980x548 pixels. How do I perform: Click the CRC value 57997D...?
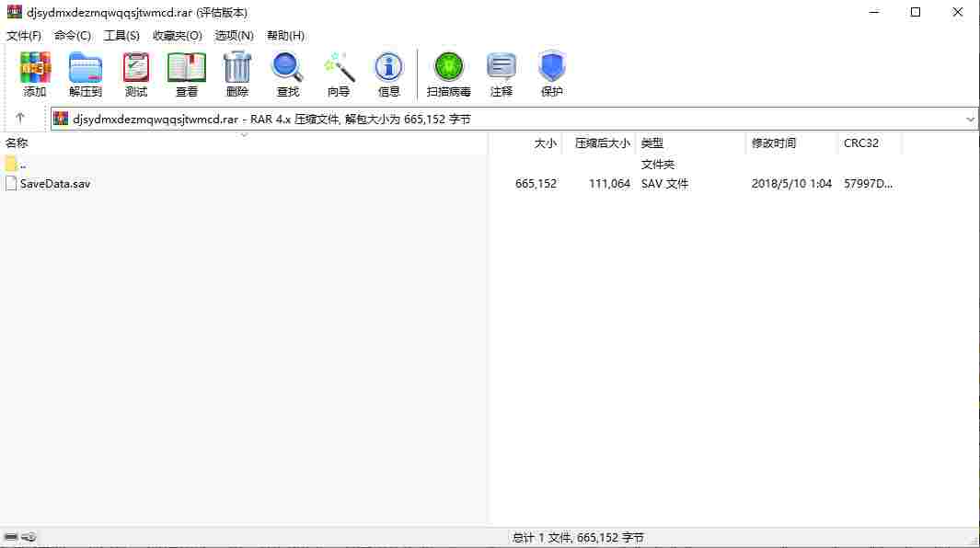[x=868, y=184]
